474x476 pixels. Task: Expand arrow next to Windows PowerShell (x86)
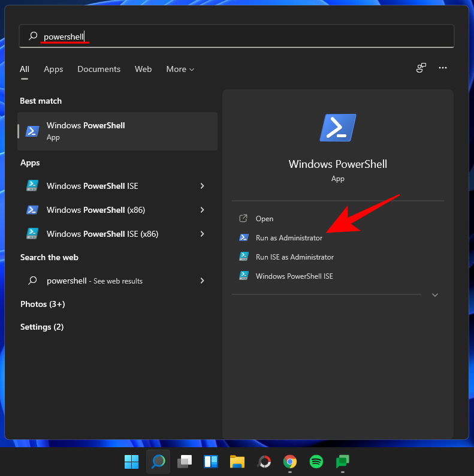202,210
